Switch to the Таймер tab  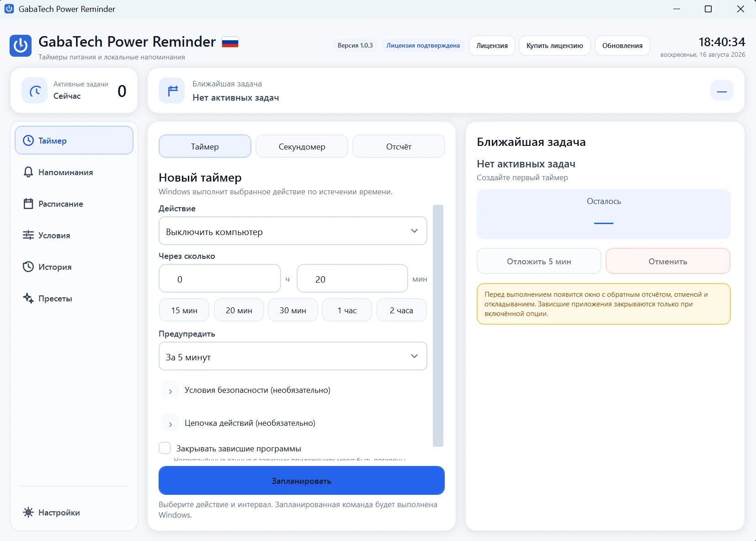[205, 146]
